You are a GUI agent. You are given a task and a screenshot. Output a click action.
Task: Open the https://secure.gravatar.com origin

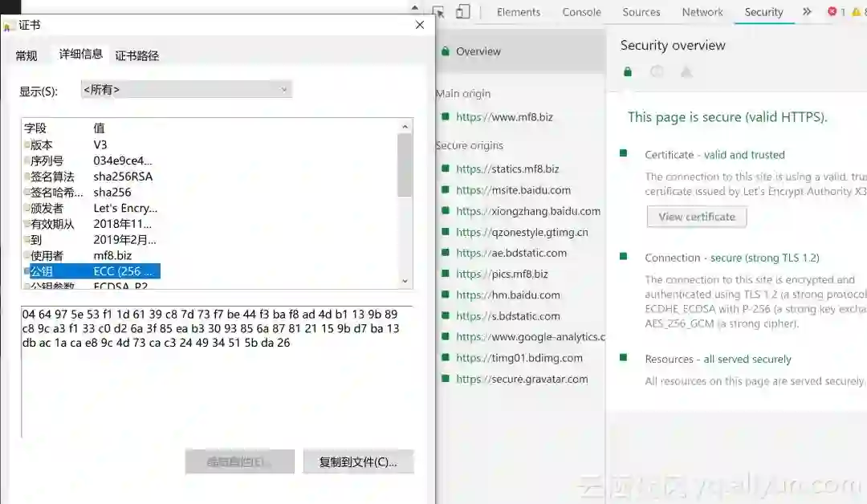click(x=522, y=379)
